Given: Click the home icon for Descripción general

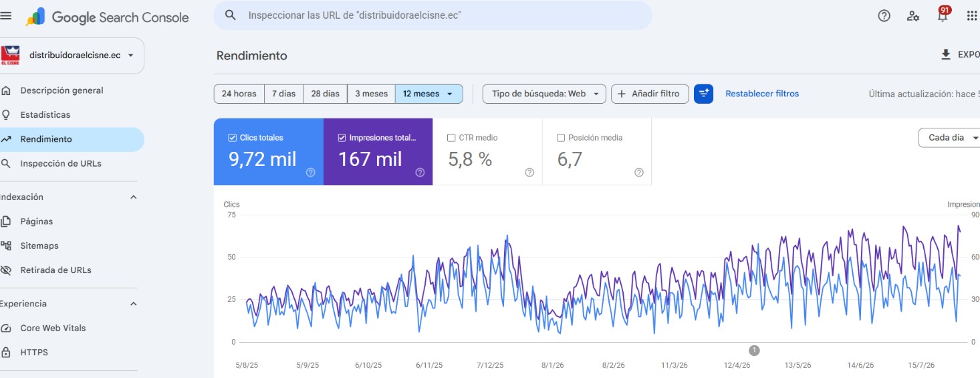Looking at the screenshot, I should tap(6, 90).
